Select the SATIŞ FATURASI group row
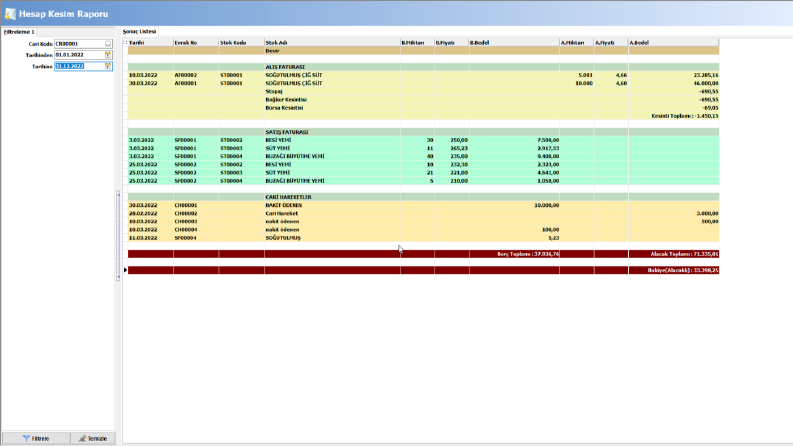The width and height of the screenshot is (793, 446). 423,132
